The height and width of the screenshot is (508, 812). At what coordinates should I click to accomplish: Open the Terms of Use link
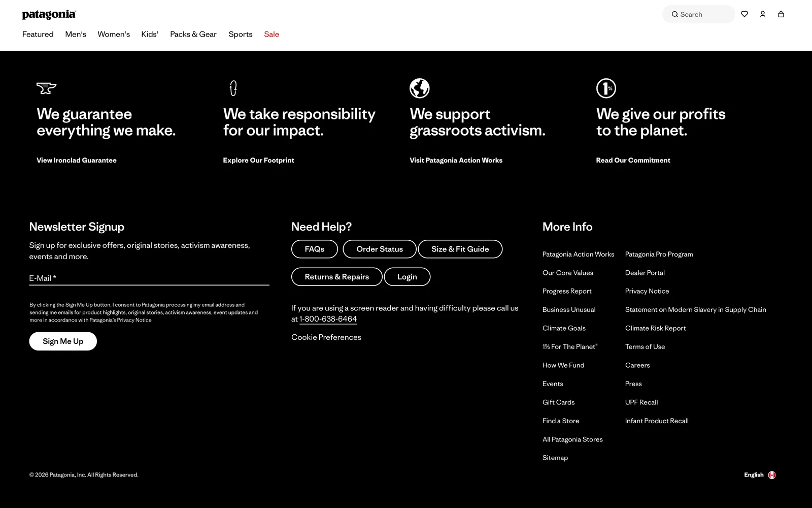pos(645,346)
